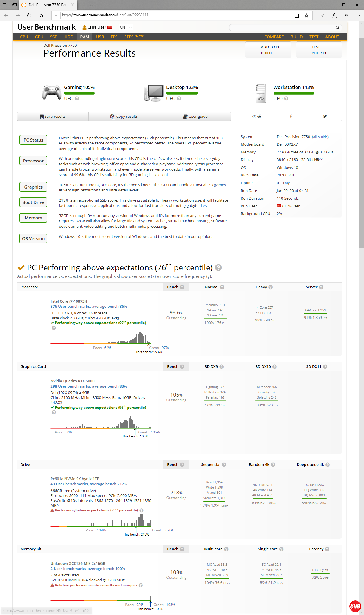This screenshot has width=364, height=615.
Task: Click the TEST YOUR PC button
Action: pyautogui.click(x=319, y=50)
